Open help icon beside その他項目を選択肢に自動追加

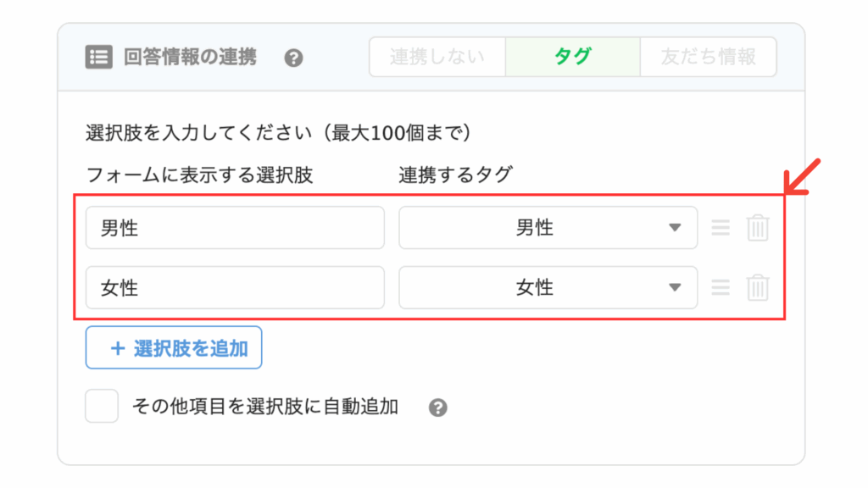pos(438,408)
